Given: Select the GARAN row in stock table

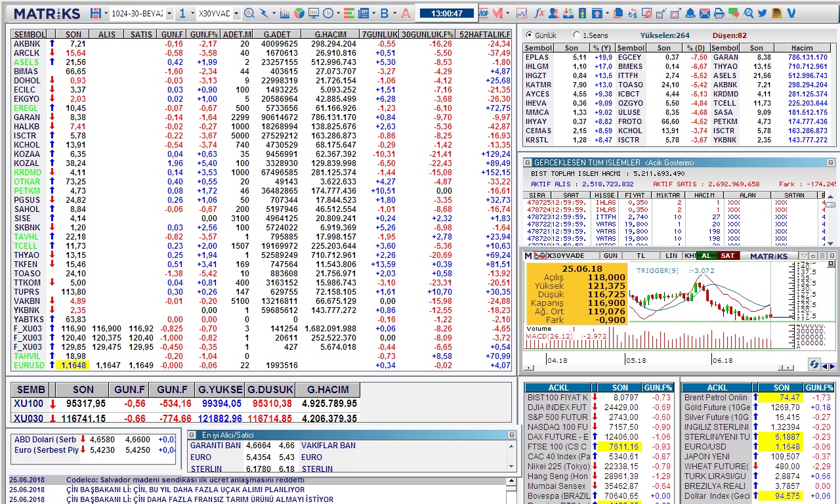Looking at the screenshot, I should click(261, 117).
